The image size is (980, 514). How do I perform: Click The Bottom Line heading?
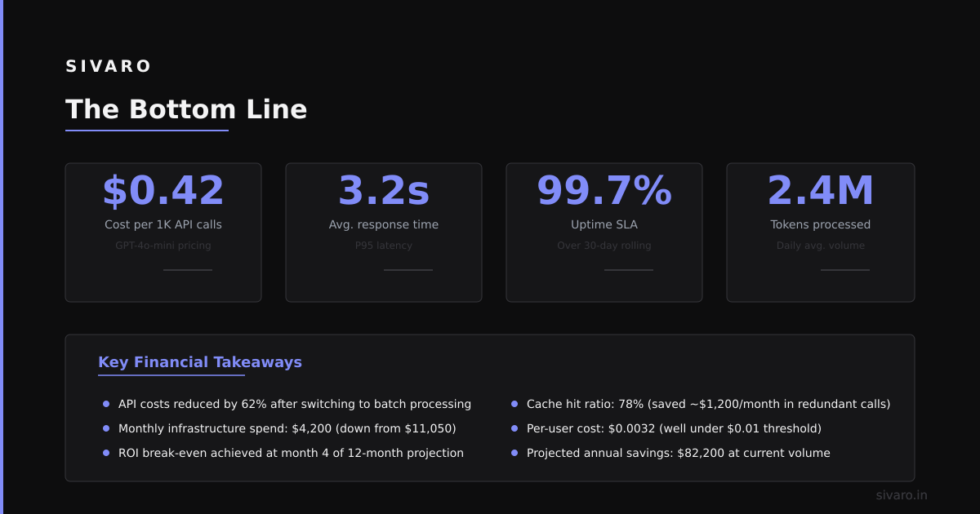tap(186, 109)
